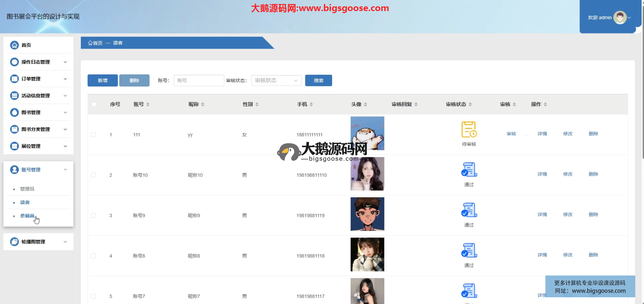Click the 活动信息管理 grid icon
Viewport: 644px width, 304px height.
click(14, 96)
